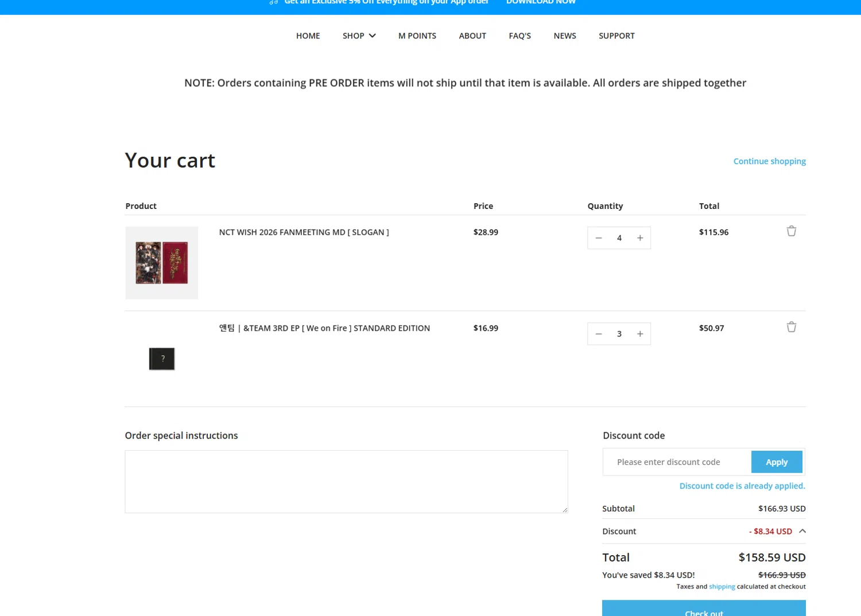This screenshot has width=861, height=616.
Task: Open ABOUT page
Action: click(x=472, y=36)
